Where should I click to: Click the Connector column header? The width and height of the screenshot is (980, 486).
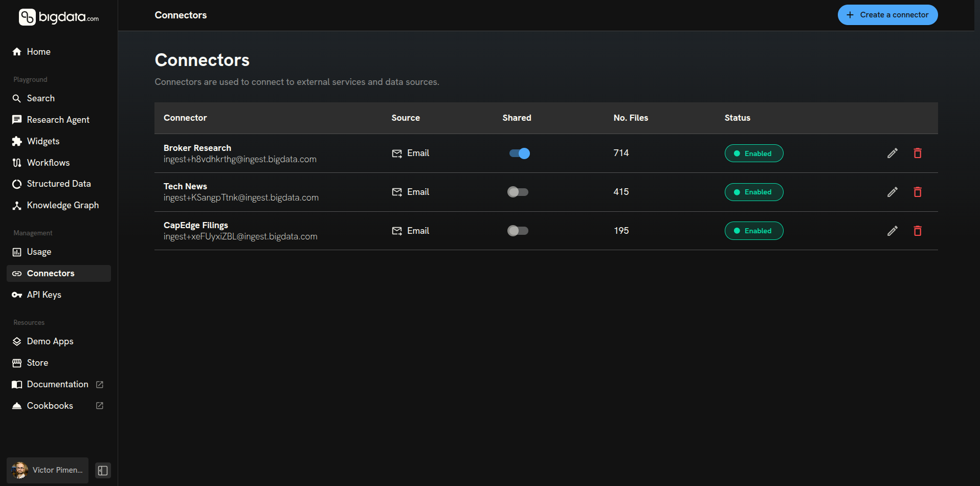tap(185, 118)
